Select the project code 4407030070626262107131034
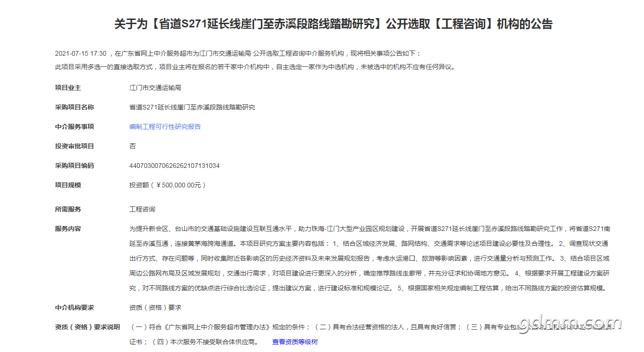Image resolution: width=644 pixels, height=352 pixels. pyautogui.click(x=174, y=166)
